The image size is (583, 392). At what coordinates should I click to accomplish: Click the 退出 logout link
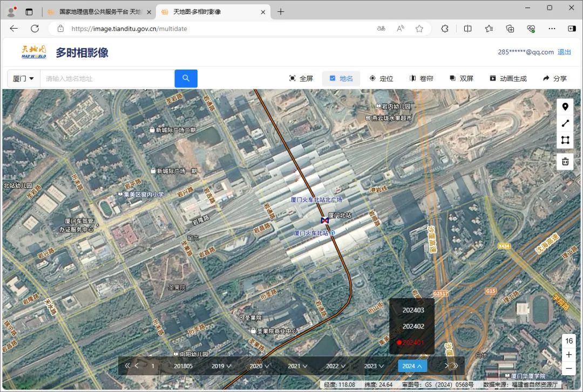click(x=564, y=52)
